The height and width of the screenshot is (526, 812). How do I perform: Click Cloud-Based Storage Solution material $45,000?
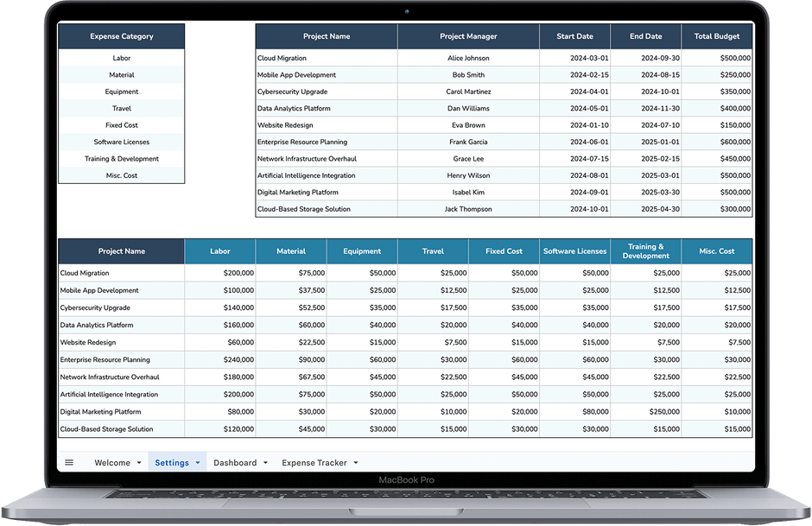point(291,429)
